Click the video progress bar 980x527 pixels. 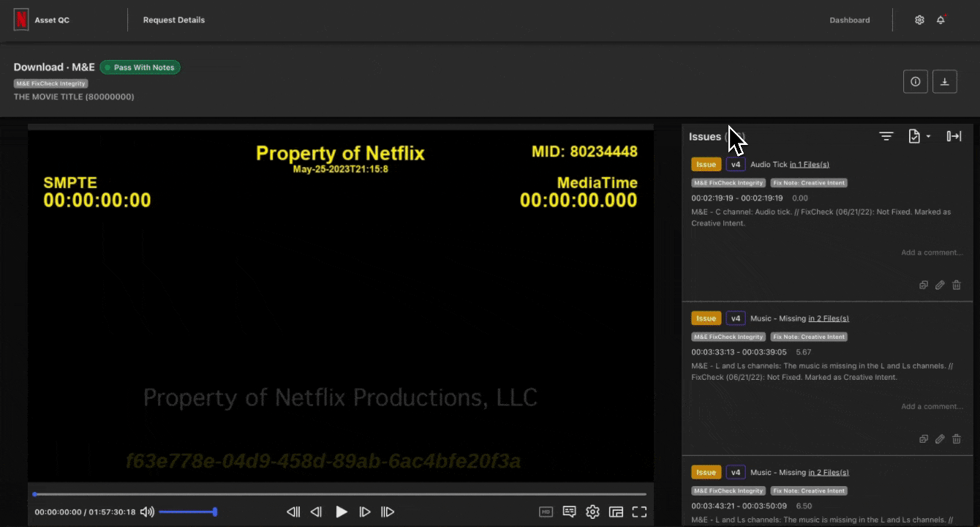[x=340, y=494]
